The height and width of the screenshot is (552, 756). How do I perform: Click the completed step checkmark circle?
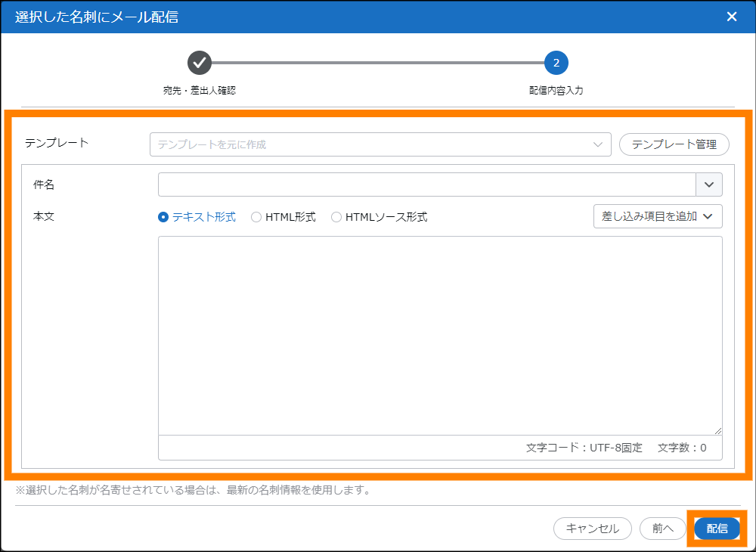point(200,63)
